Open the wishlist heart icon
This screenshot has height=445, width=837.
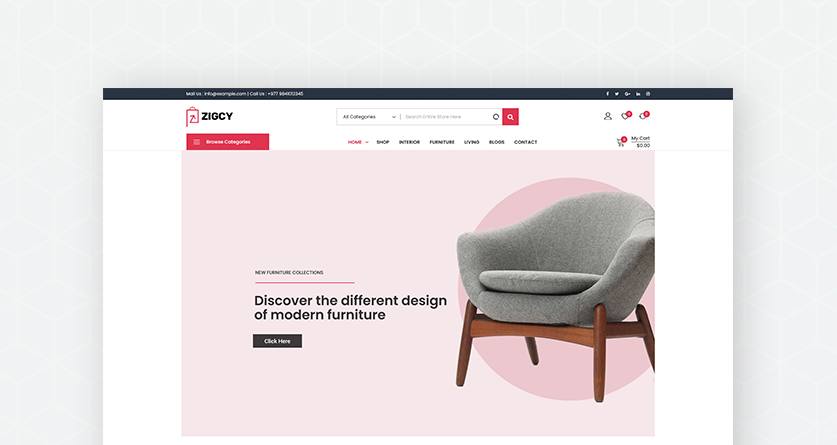coord(626,116)
